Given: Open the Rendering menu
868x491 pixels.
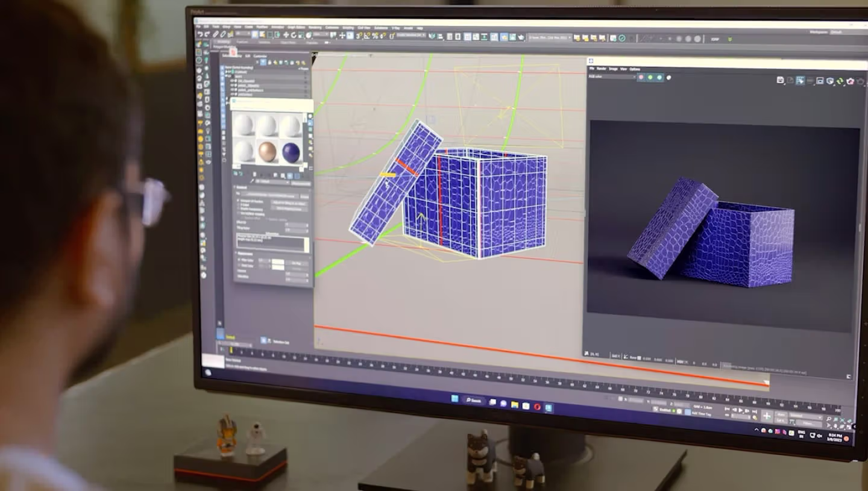Looking at the screenshot, I should tap(315, 28).
